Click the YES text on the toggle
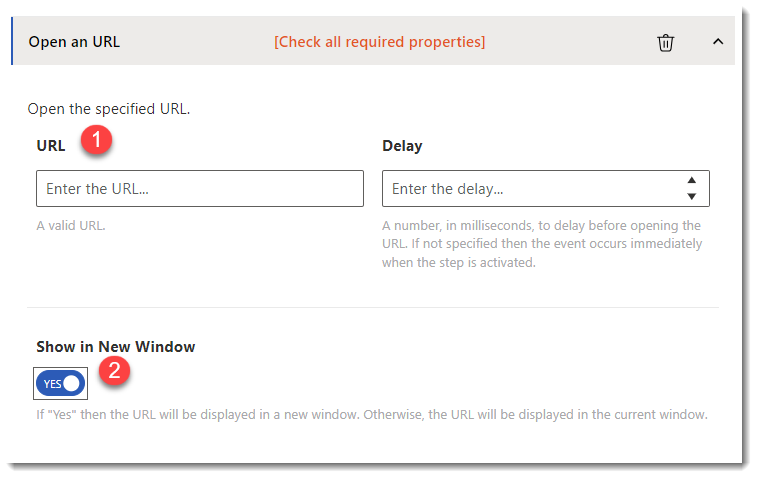 coord(52,384)
